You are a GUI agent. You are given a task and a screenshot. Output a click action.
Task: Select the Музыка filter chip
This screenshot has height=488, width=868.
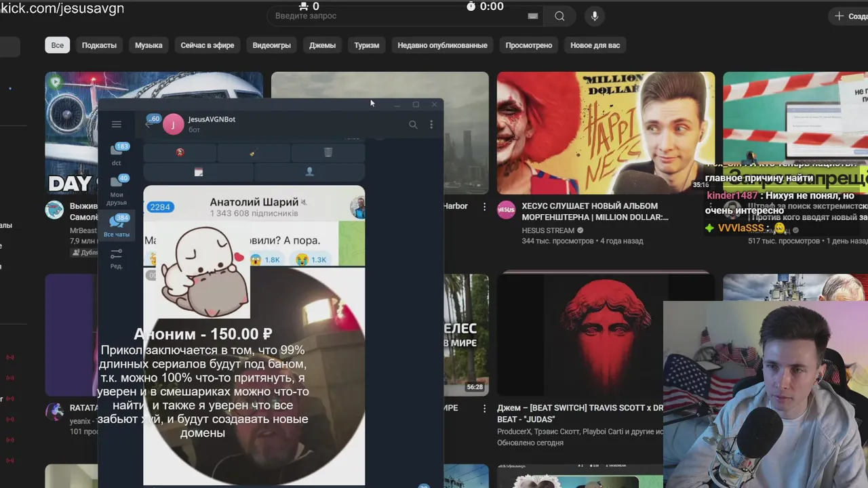point(149,45)
